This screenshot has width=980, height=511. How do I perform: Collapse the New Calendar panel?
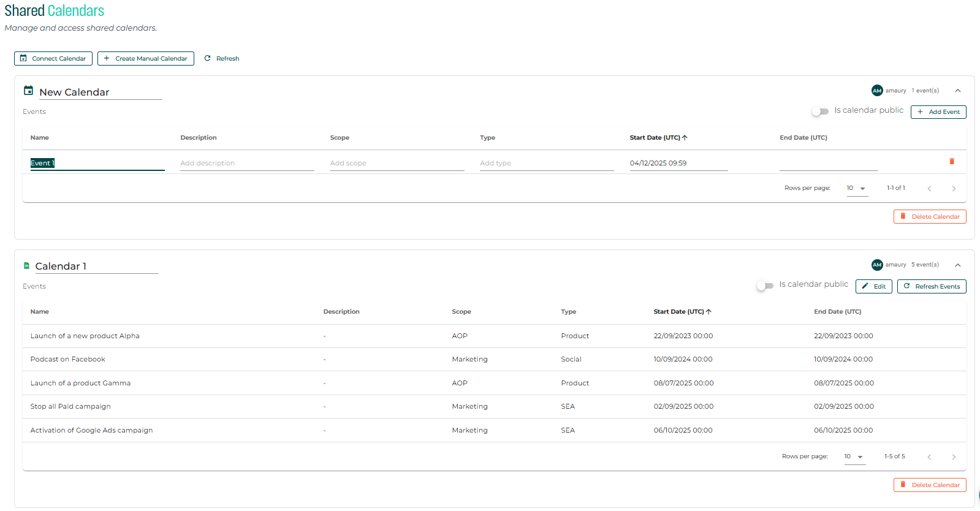point(957,91)
